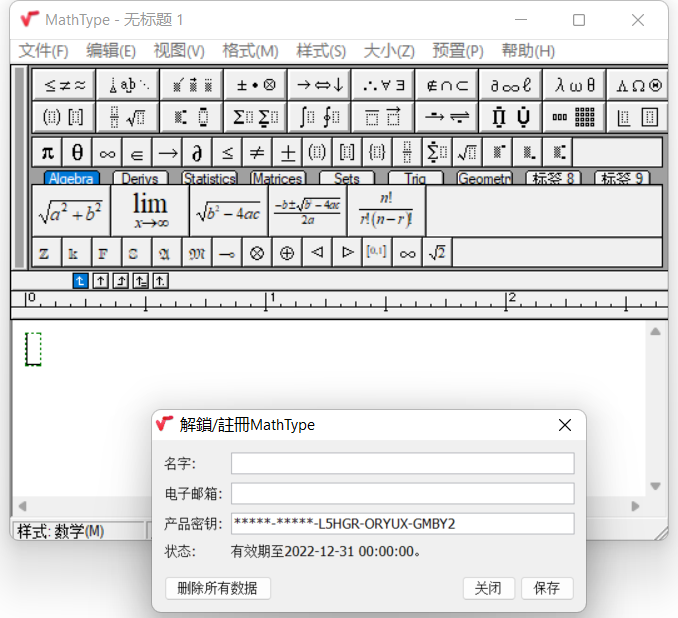Open the 编辑(E) menu
Screen dimensions: 678x618
(x=111, y=51)
